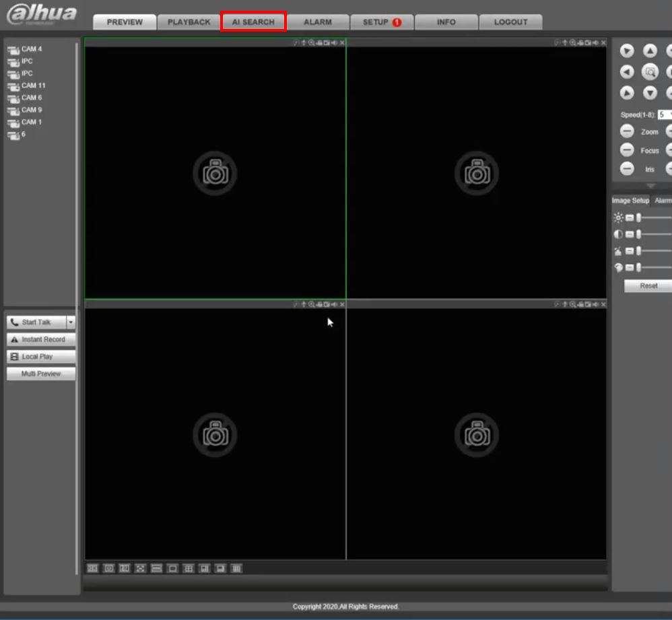Open the SETUP tab
Screen dimensions: 672x620
(x=382, y=22)
